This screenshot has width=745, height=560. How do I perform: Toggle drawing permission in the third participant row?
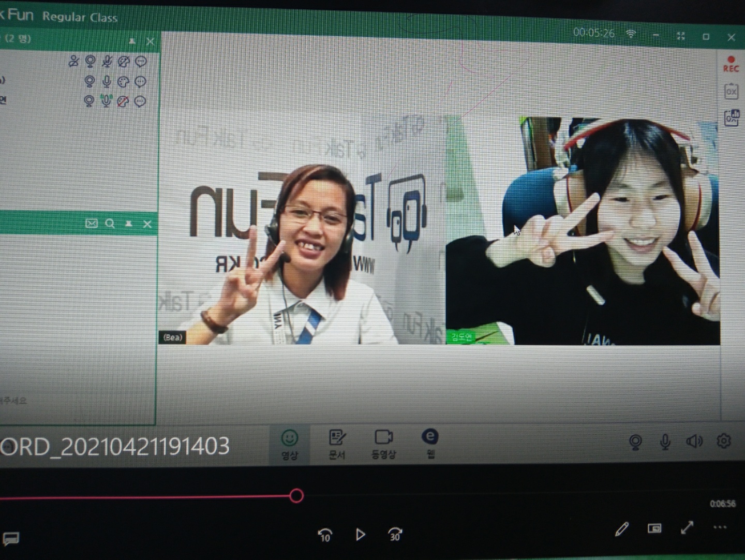123,101
